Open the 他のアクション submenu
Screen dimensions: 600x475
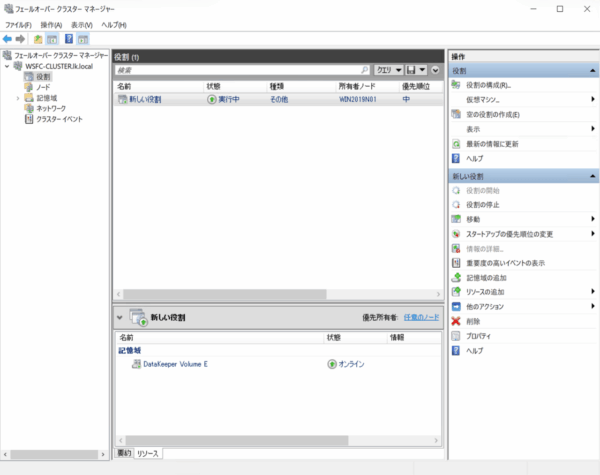pos(485,307)
